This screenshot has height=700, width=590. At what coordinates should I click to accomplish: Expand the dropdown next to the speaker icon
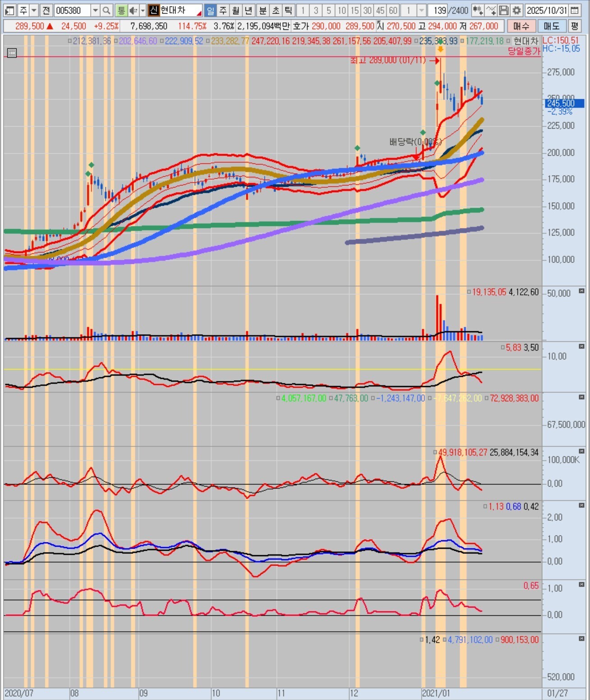pos(143,10)
